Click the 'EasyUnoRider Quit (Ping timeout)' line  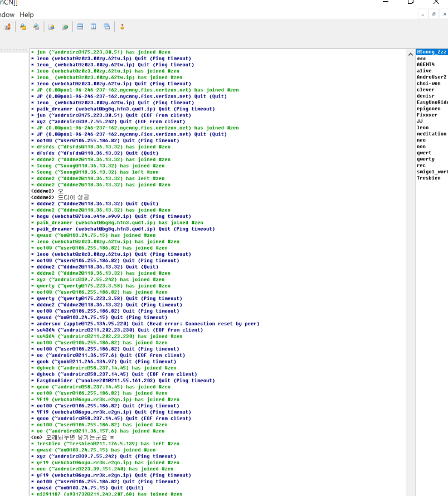123,381
